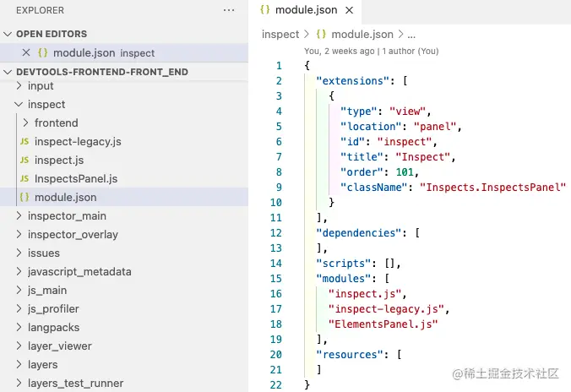Click the EXPLORER panel title

coord(40,10)
